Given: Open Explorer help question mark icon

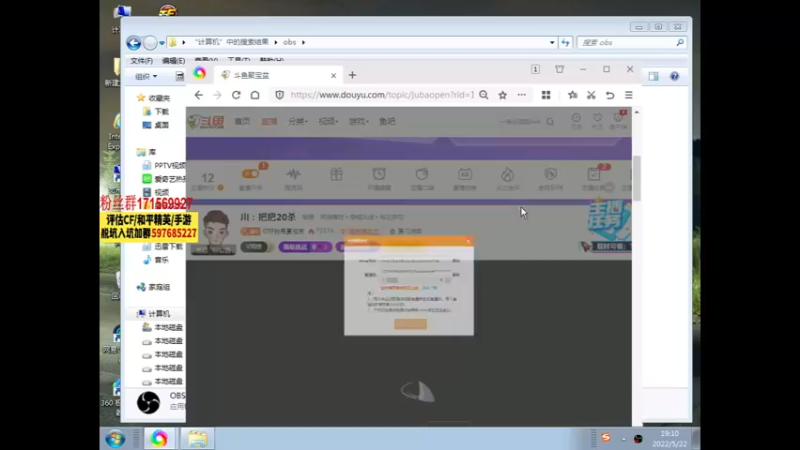Looking at the screenshot, I should (674, 77).
